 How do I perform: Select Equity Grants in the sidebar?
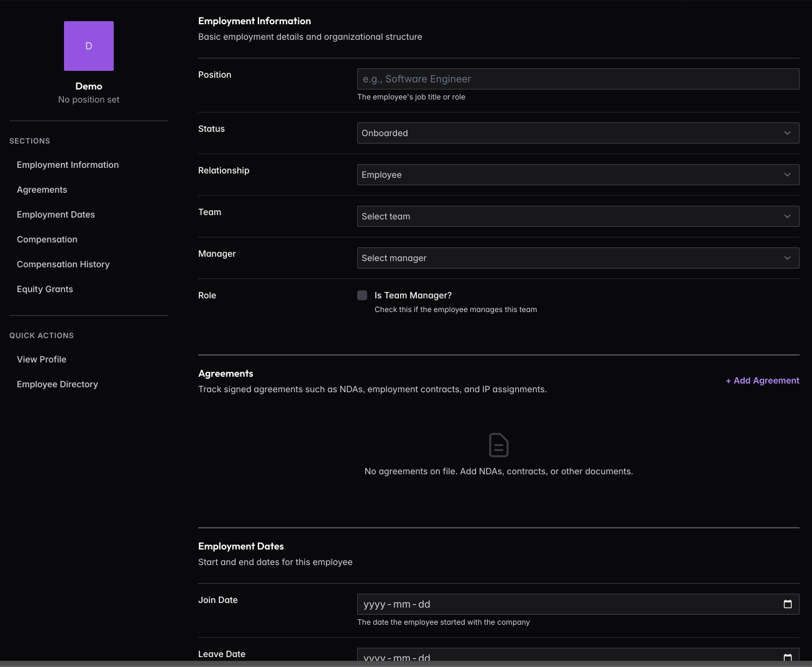click(x=45, y=289)
